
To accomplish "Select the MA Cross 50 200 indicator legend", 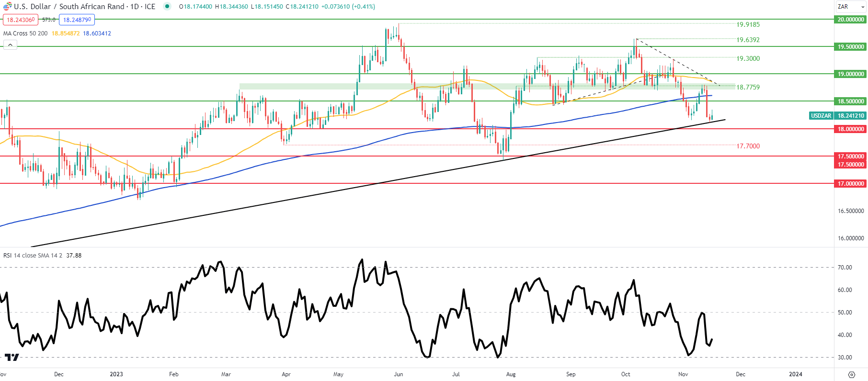I will [25, 34].
